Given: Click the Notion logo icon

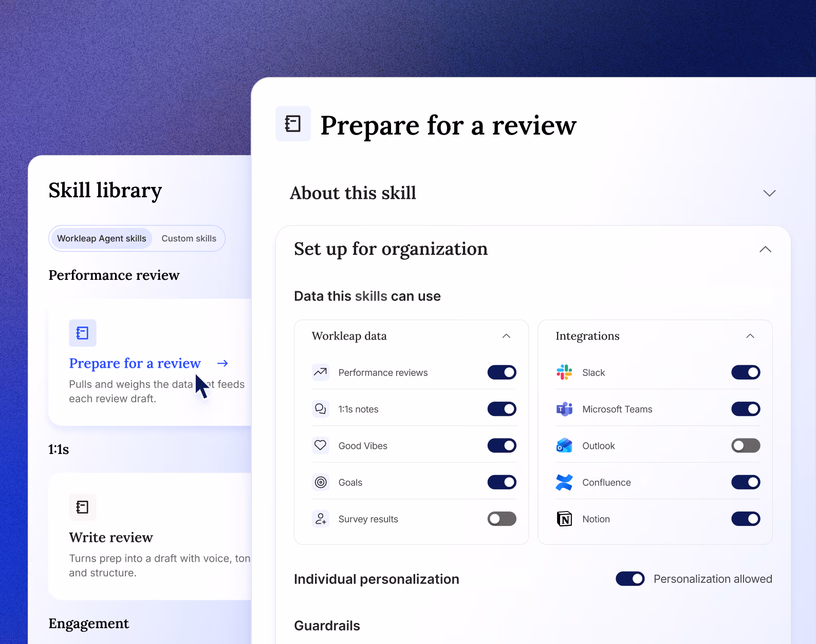Looking at the screenshot, I should click(x=564, y=519).
